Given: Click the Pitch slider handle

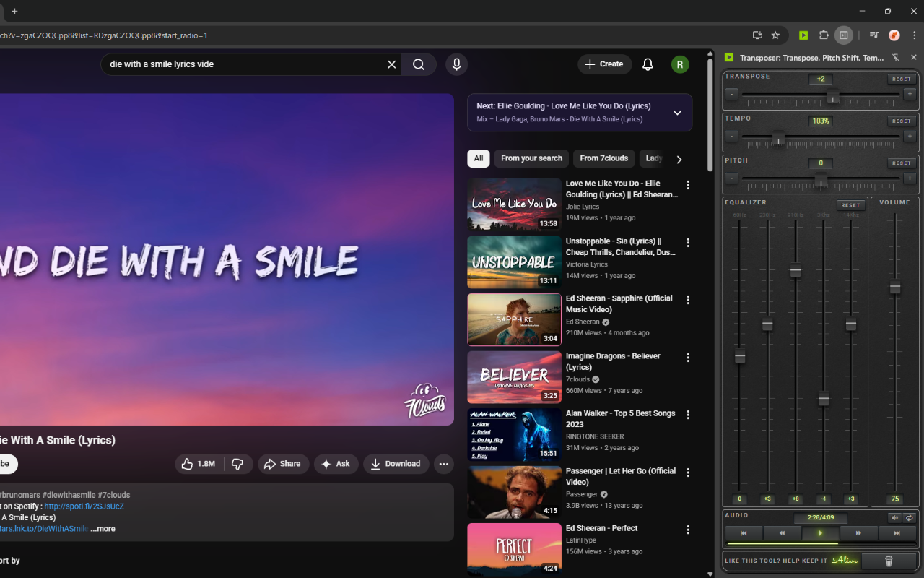Looking at the screenshot, I should pos(821,180).
